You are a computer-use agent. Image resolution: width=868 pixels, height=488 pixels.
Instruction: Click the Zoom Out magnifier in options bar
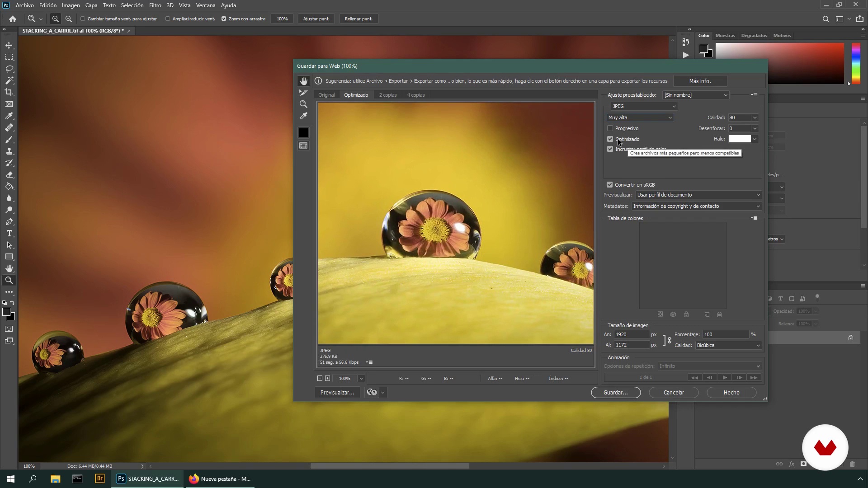pyautogui.click(x=69, y=19)
